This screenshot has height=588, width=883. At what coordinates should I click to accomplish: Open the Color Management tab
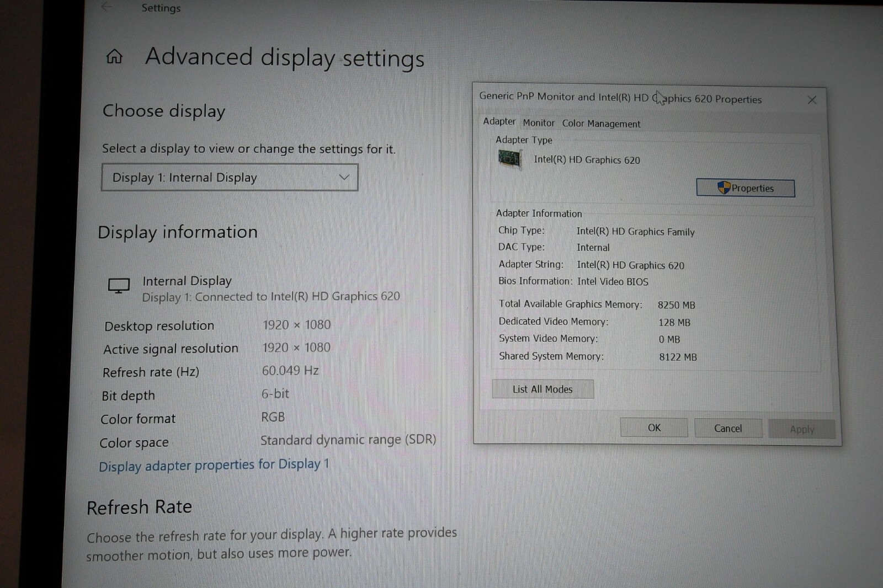point(601,124)
